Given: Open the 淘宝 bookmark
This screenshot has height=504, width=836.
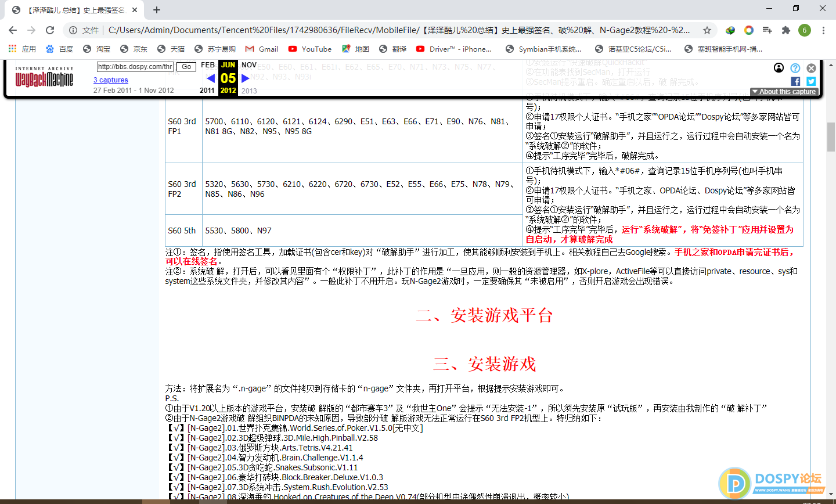Looking at the screenshot, I should click(96, 49).
